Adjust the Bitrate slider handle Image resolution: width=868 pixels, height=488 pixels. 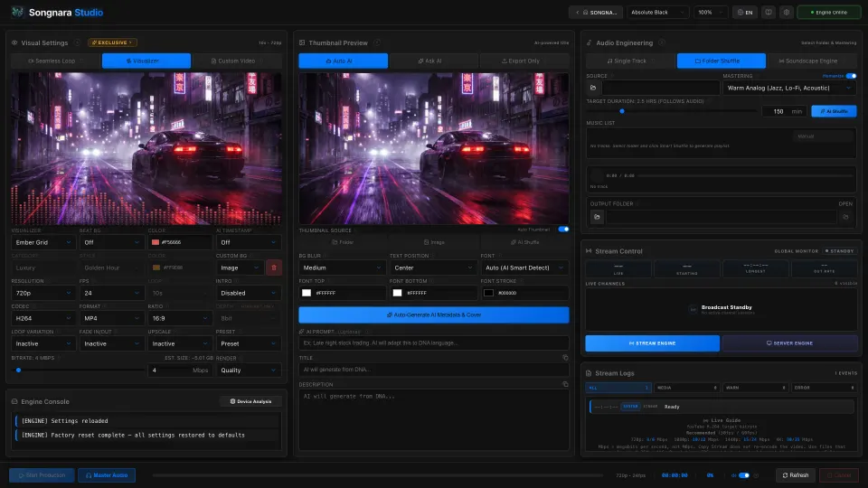pyautogui.click(x=18, y=371)
